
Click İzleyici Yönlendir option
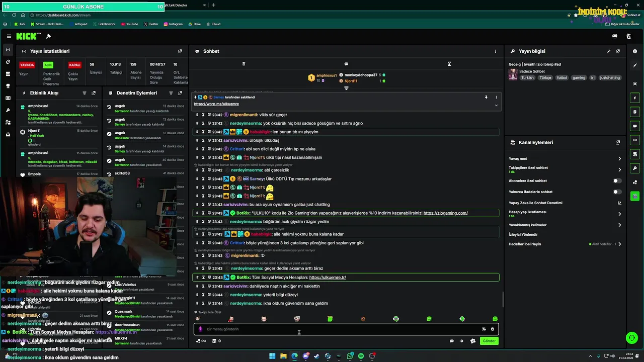523,234
